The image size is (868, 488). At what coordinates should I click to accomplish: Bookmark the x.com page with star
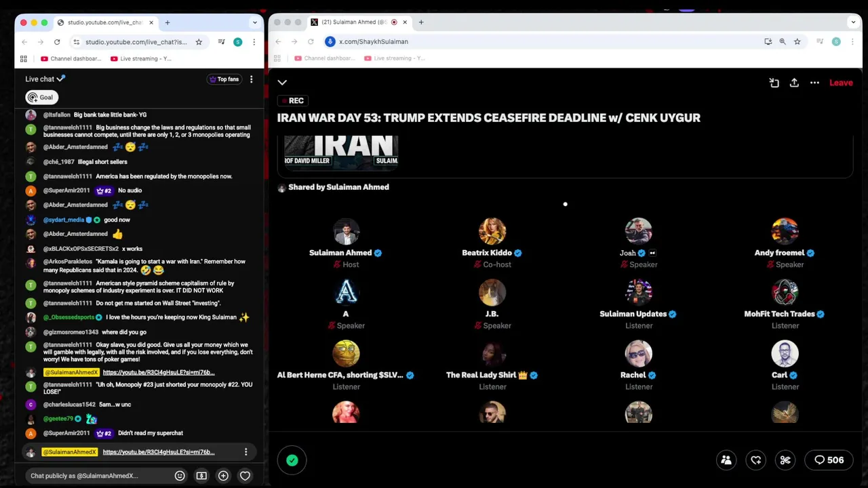(797, 41)
